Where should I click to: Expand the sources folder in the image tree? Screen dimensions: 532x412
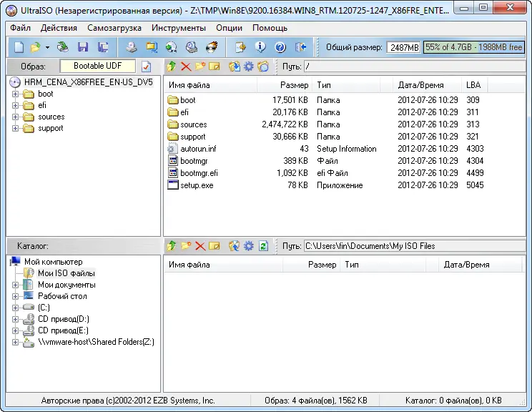click(15, 117)
